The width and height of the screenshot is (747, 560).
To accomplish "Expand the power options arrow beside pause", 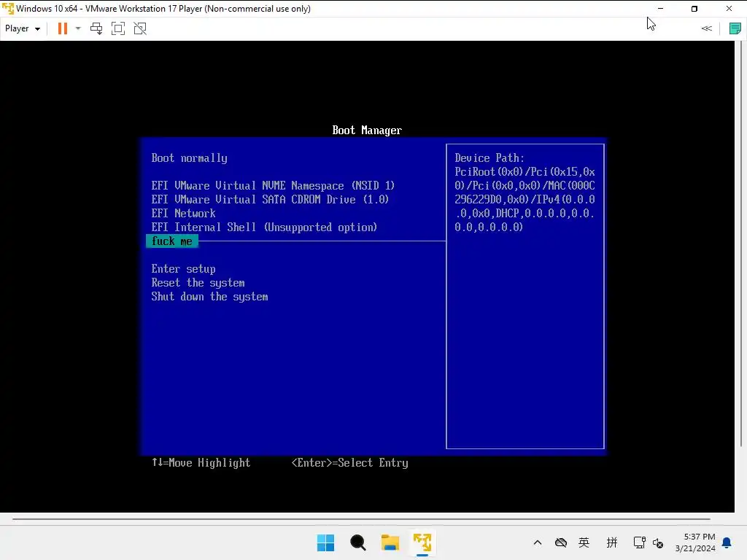I will (78, 28).
